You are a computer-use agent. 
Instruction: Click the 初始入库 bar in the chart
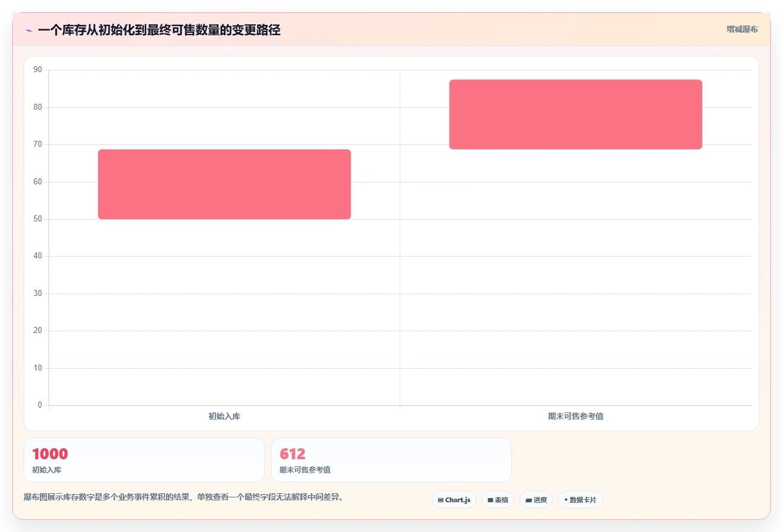pos(224,184)
